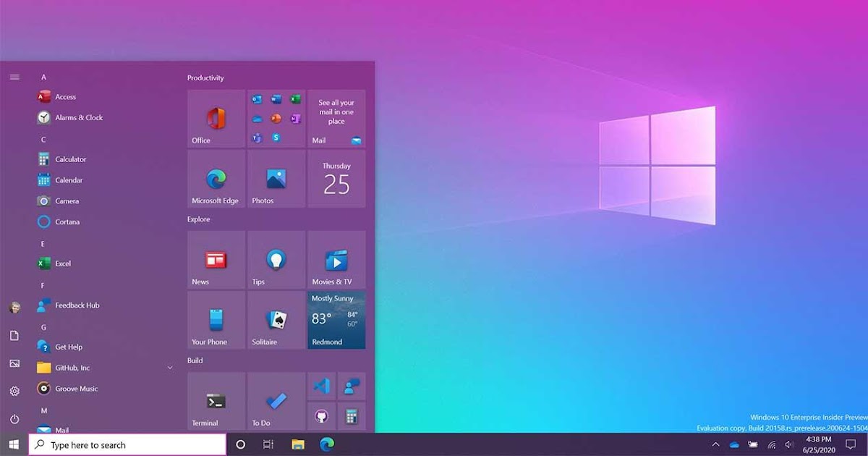This screenshot has width=868, height=456.
Task: Click the letter C header in the app list
Action: pyautogui.click(x=43, y=140)
